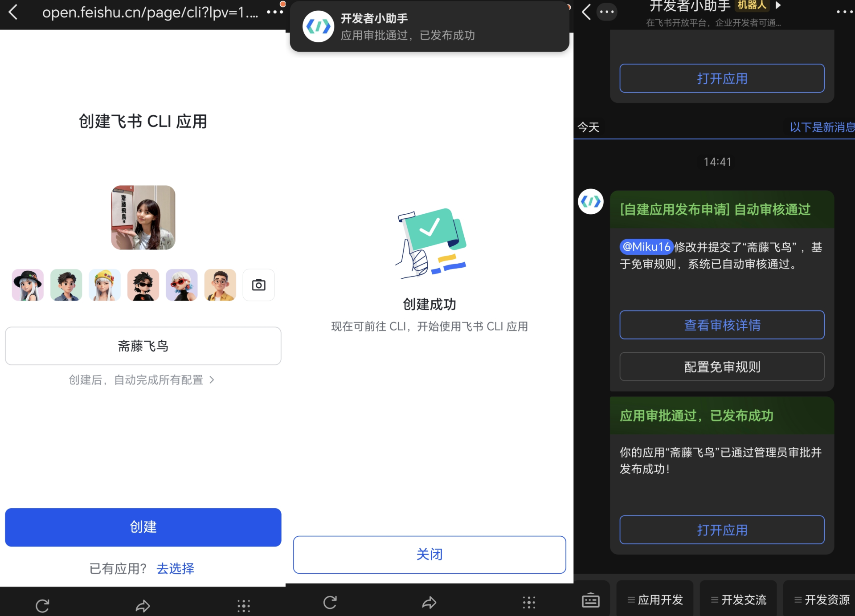Viewport: 855px width, 616px height.
Task: Open chat settings via the top-right three dots
Action: (x=844, y=12)
